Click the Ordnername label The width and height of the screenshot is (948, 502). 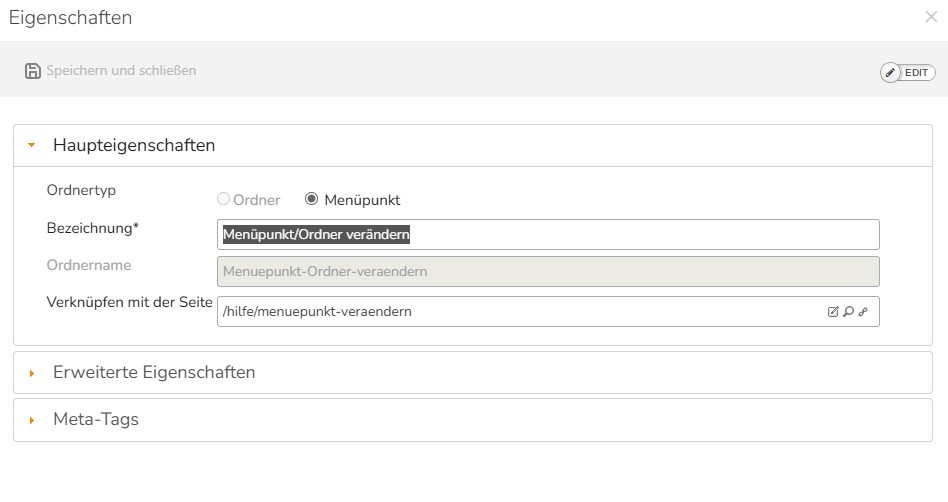pyautogui.click(x=89, y=265)
